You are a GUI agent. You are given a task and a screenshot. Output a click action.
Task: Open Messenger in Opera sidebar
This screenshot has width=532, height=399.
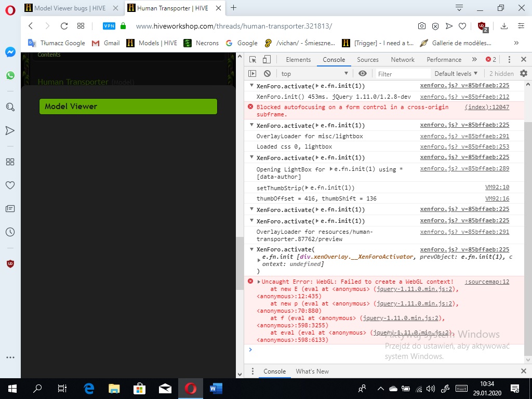10,52
